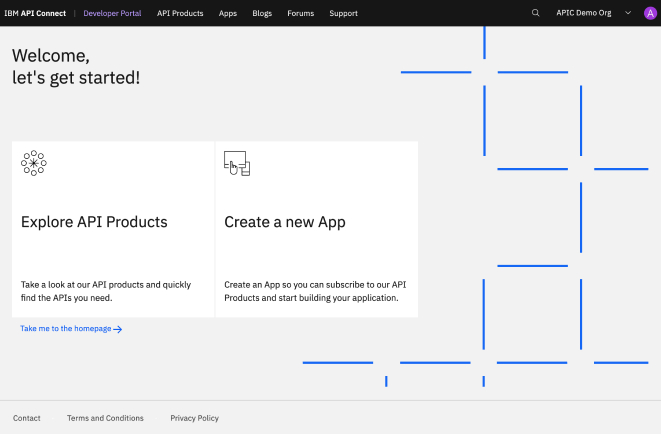Go to the Apps menu item
This screenshot has width=661, height=434.
pyautogui.click(x=228, y=13)
